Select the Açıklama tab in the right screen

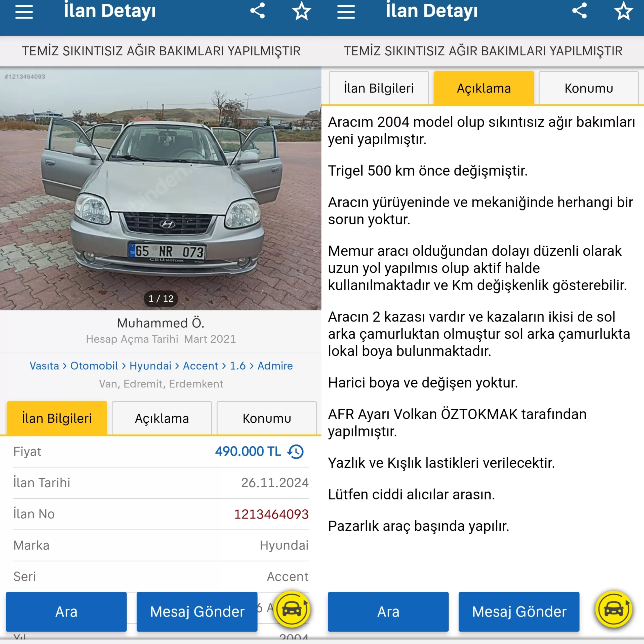click(x=484, y=88)
